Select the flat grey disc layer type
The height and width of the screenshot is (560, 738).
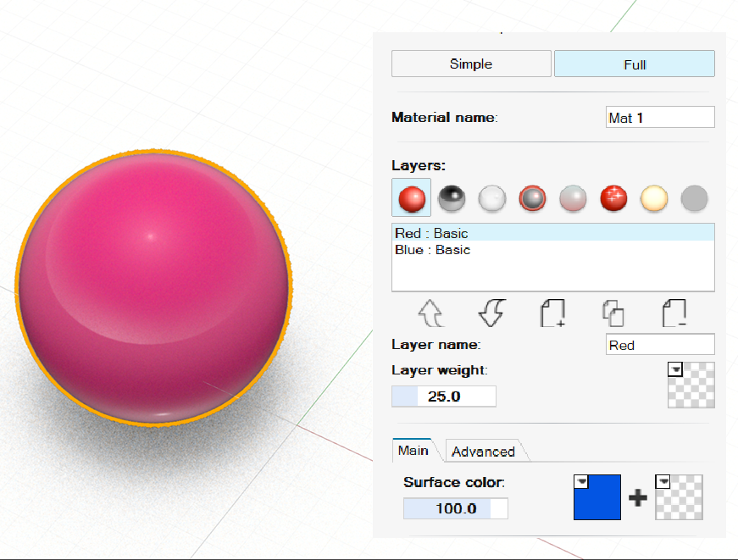pyautogui.click(x=694, y=198)
